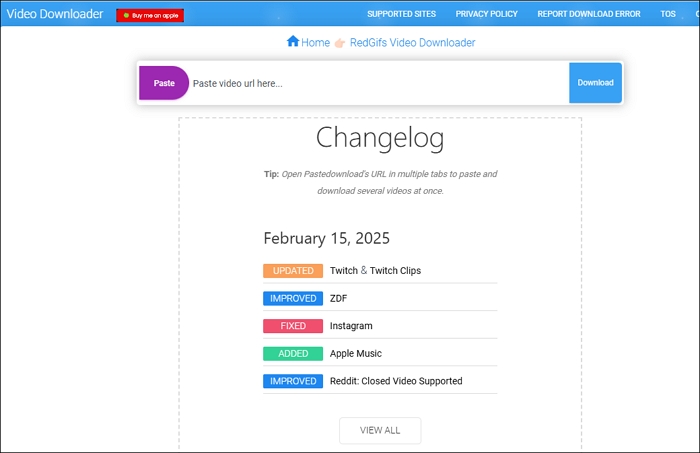Open the TOS menu link
The image size is (700, 453).
click(668, 14)
